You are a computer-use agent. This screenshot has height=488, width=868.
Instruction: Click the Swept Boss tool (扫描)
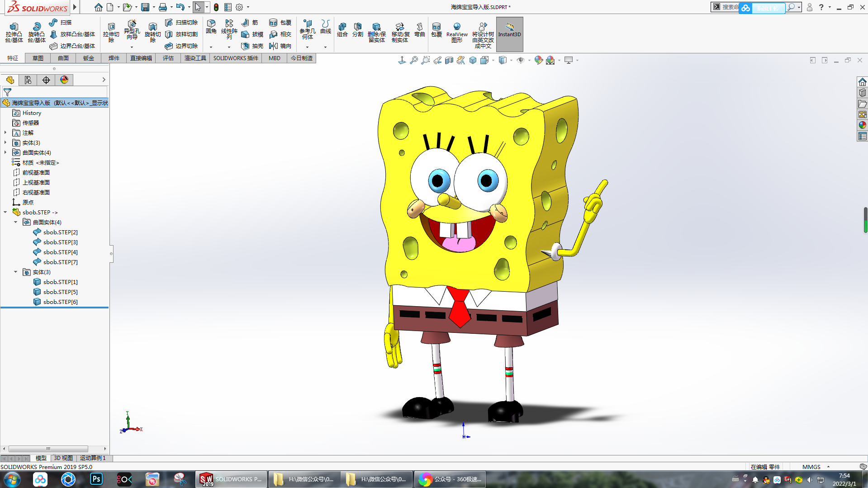60,22
